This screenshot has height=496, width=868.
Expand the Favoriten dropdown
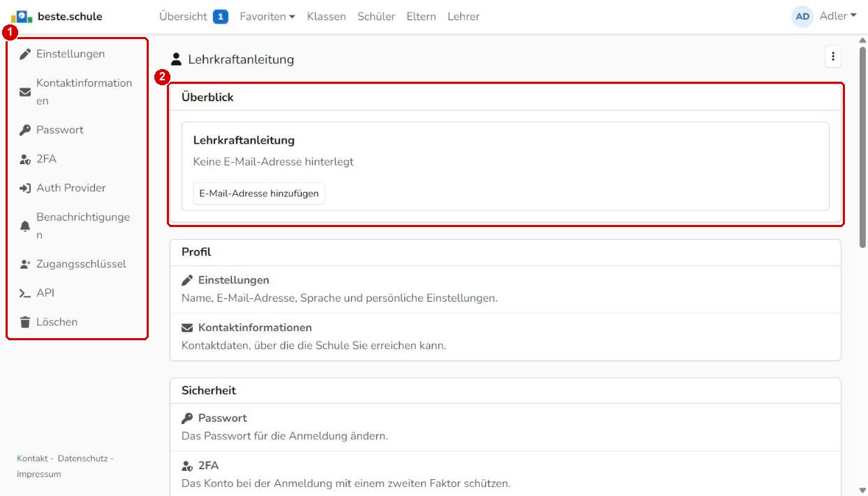click(x=267, y=16)
